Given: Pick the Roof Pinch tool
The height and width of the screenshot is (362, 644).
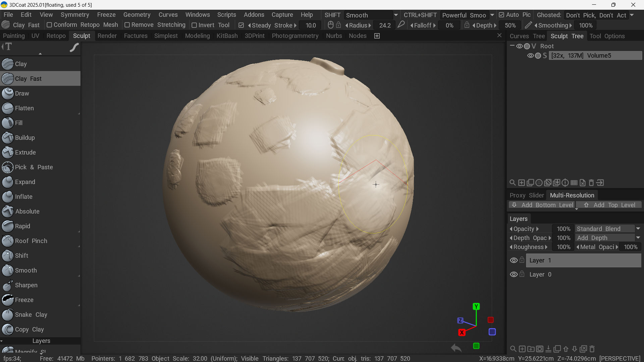Looking at the screenshot, I should point(31,241).
